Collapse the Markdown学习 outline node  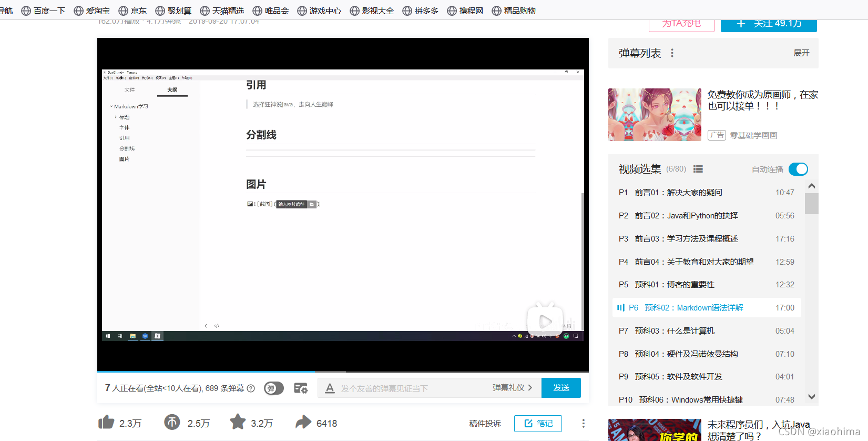tap(111, 106)
